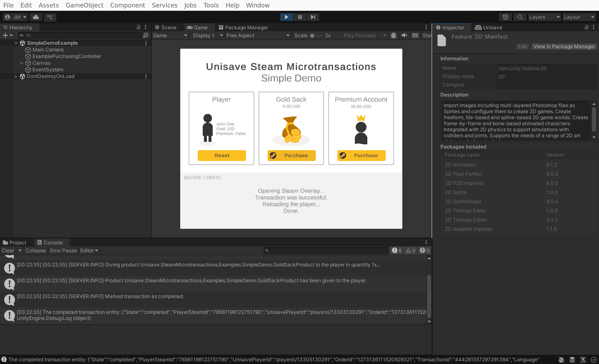Viewport: 599px width, 364px height.
Task: Toggle Mute Audio speaker icon
Action: click(404, 36)
